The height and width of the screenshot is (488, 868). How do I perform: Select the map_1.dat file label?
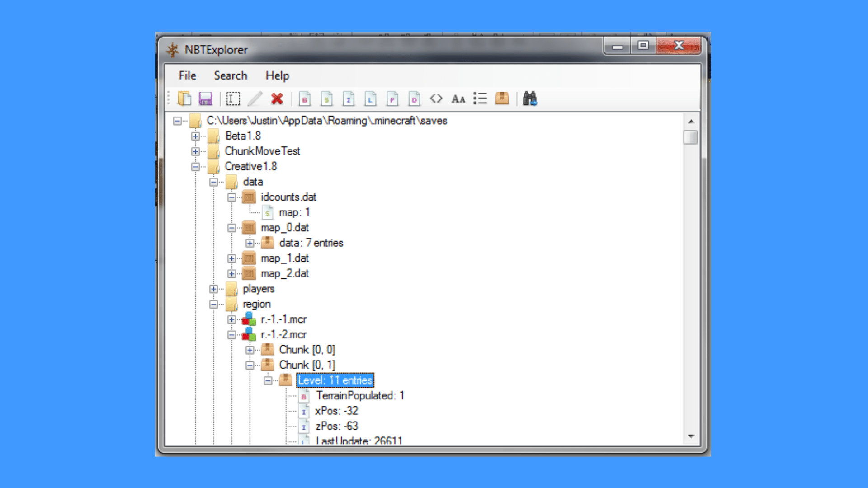point(285,258)
